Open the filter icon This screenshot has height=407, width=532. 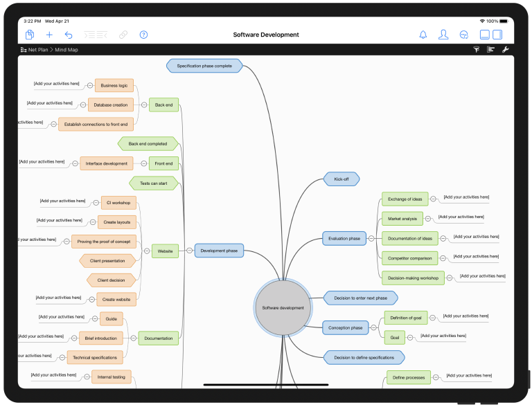coord(477,50)
